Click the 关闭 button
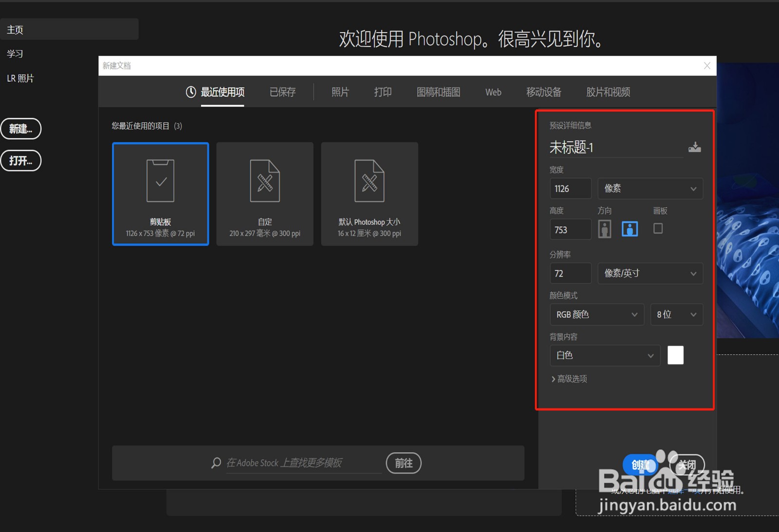 click(687, 465)
